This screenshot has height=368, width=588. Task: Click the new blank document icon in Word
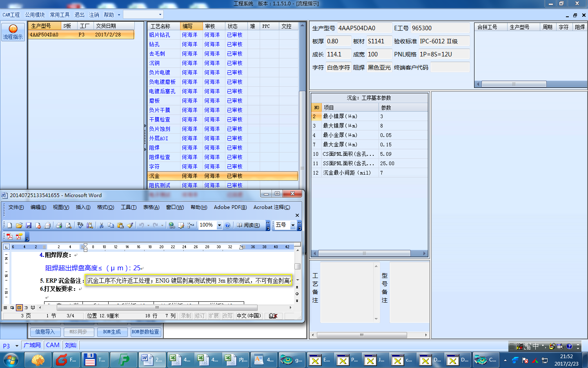[x=9, y=225]
